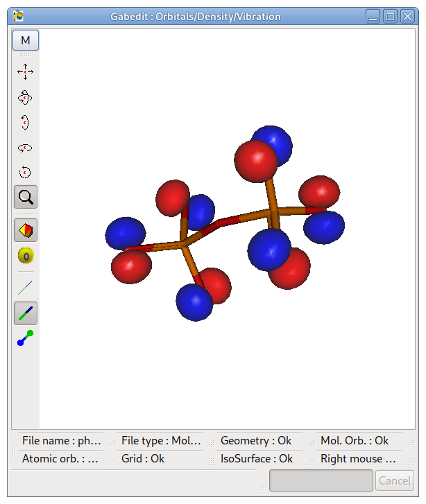Maximize the Gabedit orbitals window
This screenshot has height=504, width=426.
pos(391,16)
